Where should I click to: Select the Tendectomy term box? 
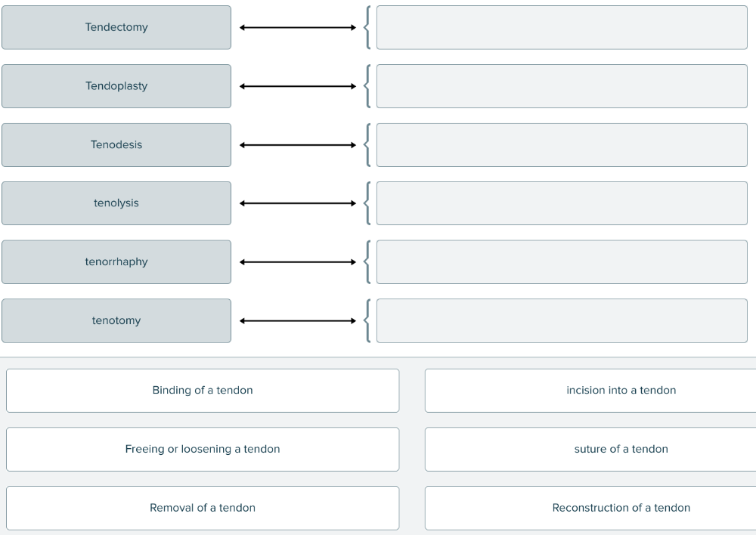tap(116, 28)
